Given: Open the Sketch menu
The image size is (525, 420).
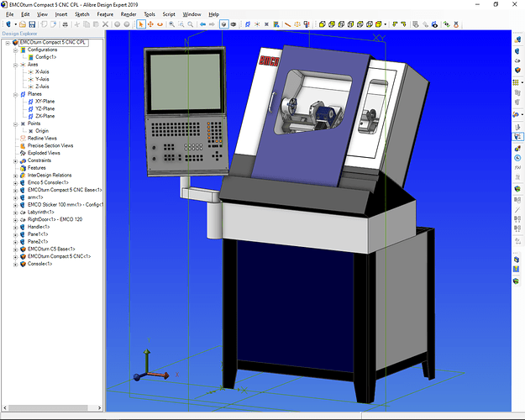Looking at the screenshot, I should [x=82, y=14].
